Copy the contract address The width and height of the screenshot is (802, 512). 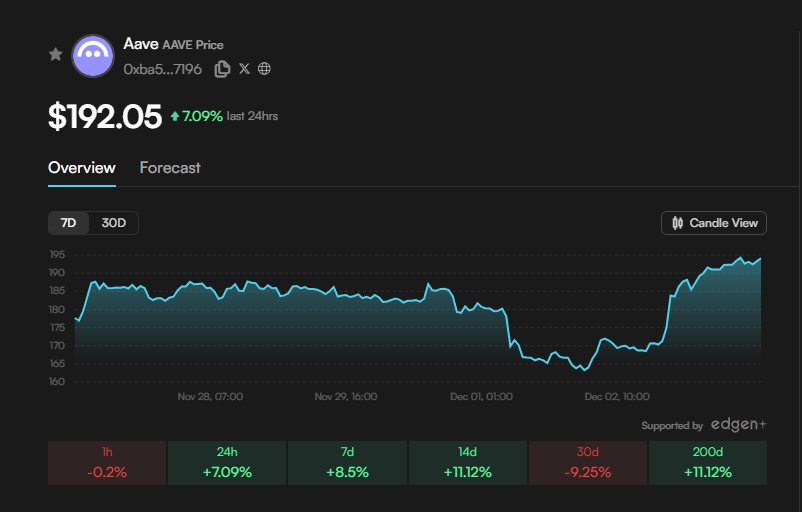pos(222,69)
